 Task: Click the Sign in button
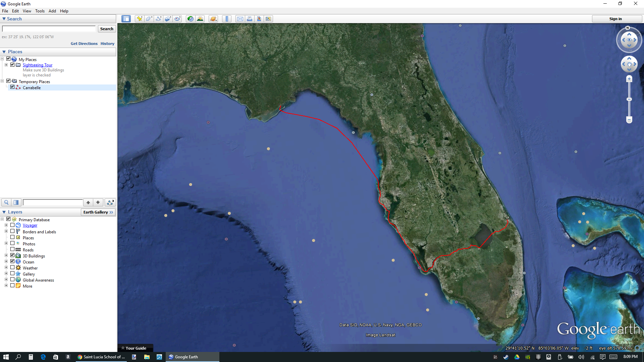[615, 19]
